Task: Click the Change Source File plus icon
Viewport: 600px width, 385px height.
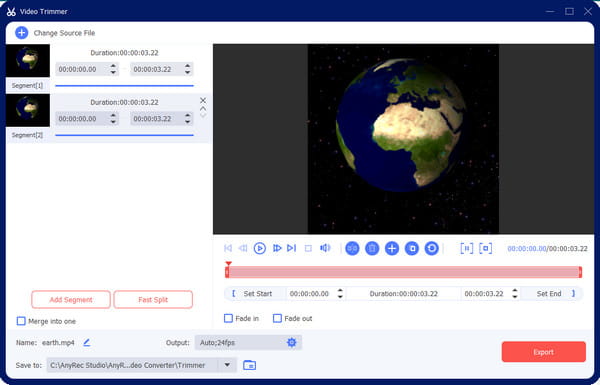Action: [x=21, y=33]
